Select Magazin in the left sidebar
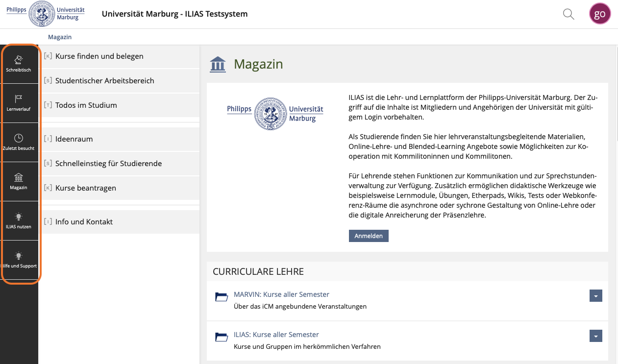Image resolution: width=618 pixels, height=364 pixels. 19,181
